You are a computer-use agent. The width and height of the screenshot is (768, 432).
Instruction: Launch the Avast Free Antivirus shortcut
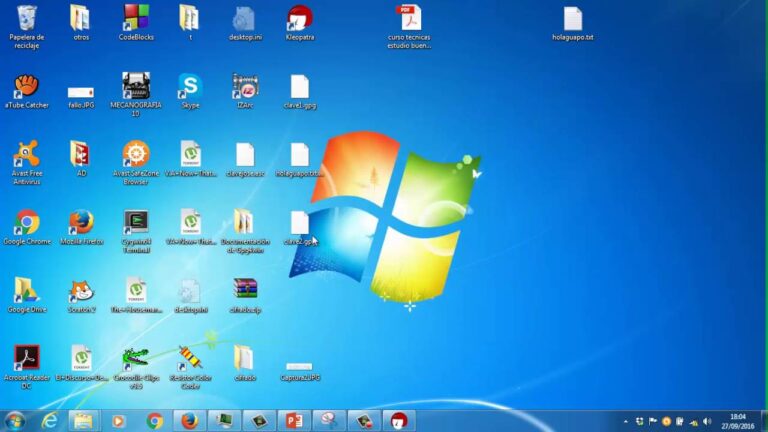click(26, 163)
